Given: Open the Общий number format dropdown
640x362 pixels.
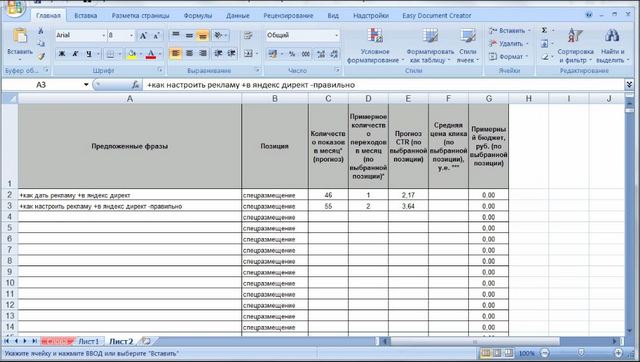Looking at the screenshot, I should 336,36.
